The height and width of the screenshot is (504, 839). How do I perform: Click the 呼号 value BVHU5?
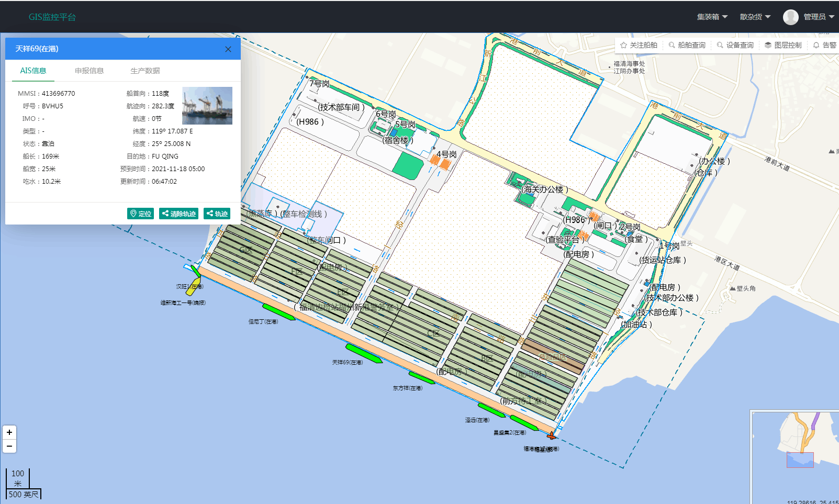click(x=52, y=106)
